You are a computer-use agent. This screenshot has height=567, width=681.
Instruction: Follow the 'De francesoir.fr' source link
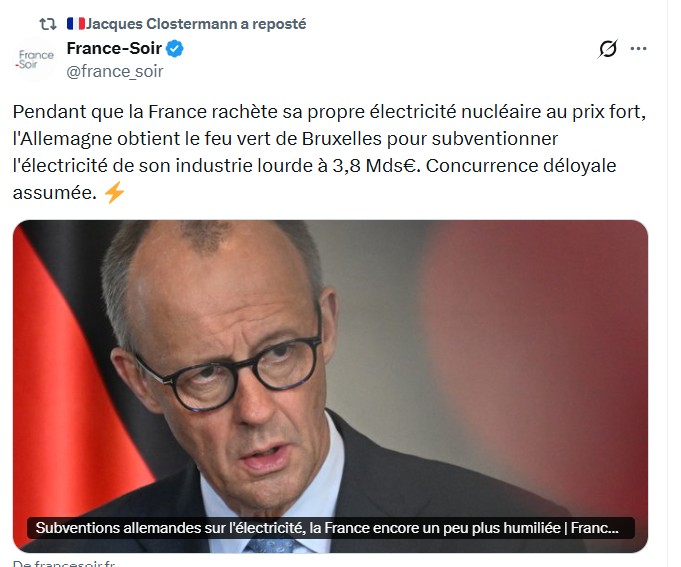click(64, 564)
